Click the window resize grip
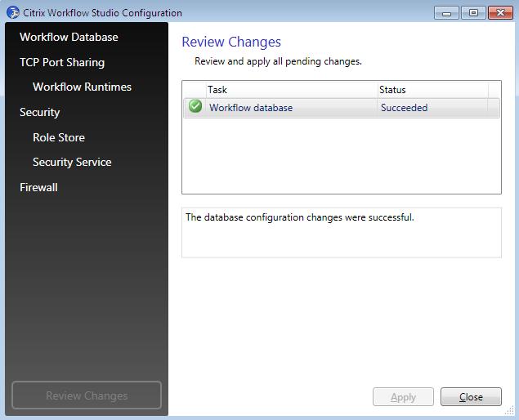 click(x=509, y=410)
